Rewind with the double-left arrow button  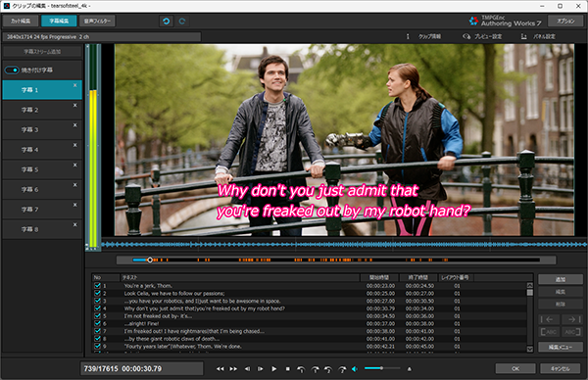(220, 369)
